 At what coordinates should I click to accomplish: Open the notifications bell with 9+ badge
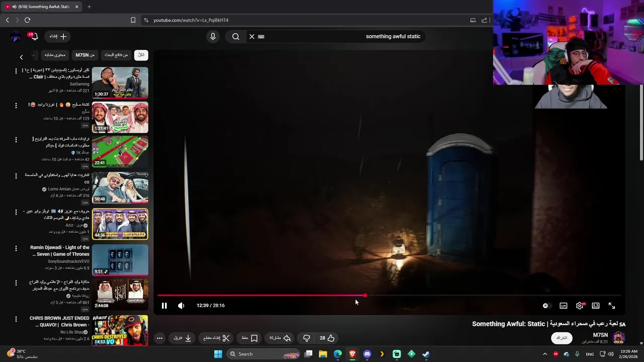pyautogui.click(x=33, y=36)
